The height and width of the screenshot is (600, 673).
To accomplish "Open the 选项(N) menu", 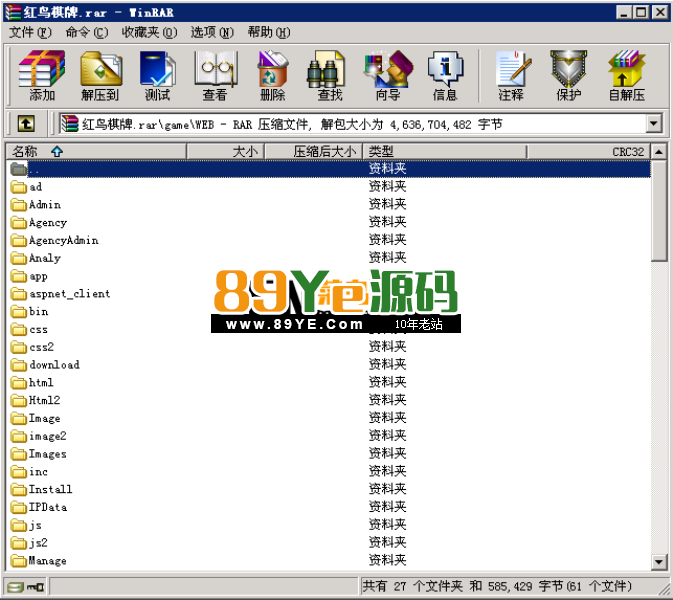I will (x=212, y=32).
